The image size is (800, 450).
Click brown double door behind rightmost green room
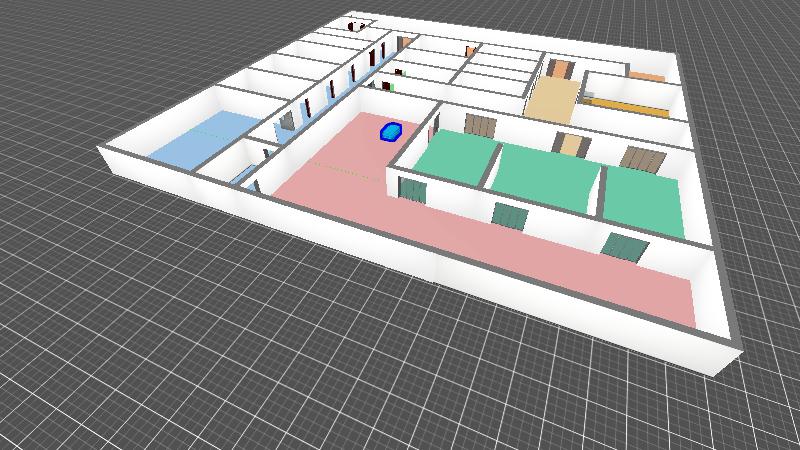click(x=638, y=159)
